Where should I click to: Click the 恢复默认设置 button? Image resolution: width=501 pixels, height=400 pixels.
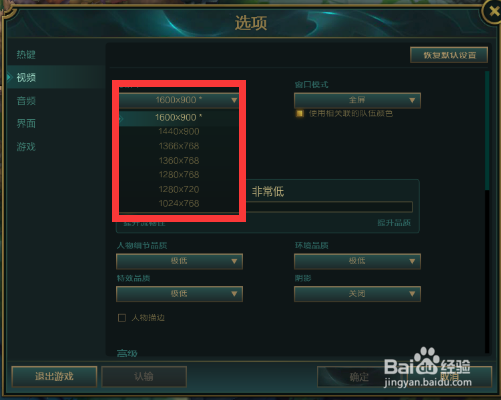(449, 55)
